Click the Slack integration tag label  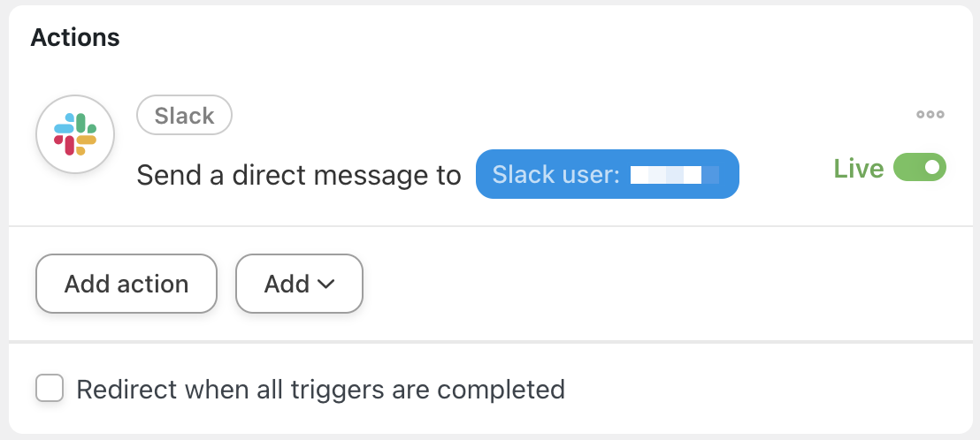[184, 116]
